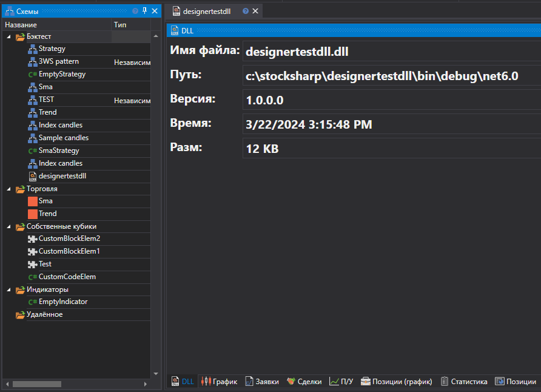The height and width of the screenshot is (392, 541).
Task: Switch to the DLL bottom tab
Action: tap(183, 381)
